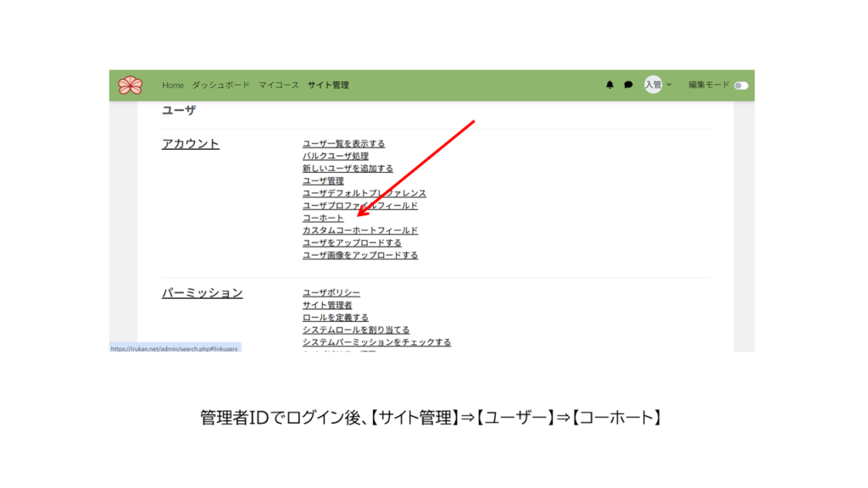Open ダッシュボード in the navigation bar
This screenshot has height=488, width=868.
[220, 86]
